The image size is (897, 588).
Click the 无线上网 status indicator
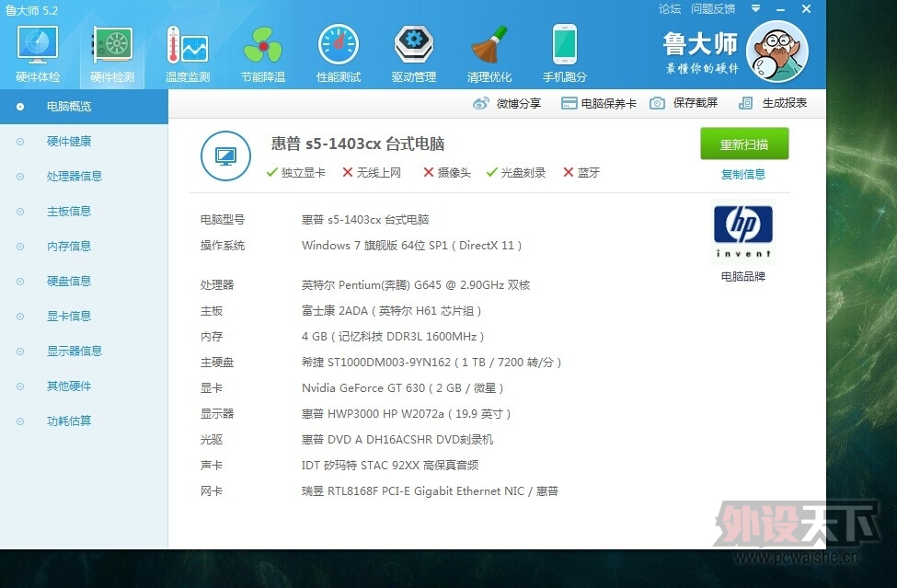pyautogui.click(x=372, y=173)
